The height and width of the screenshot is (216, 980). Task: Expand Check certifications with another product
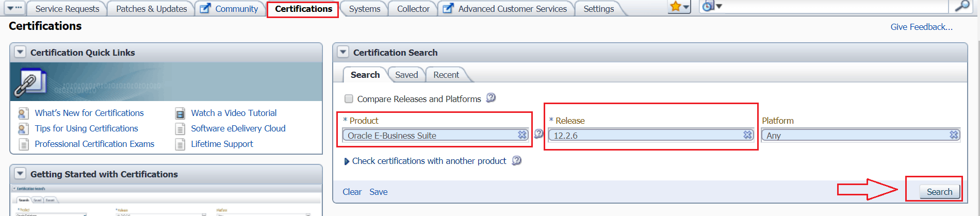pos(347,161)
